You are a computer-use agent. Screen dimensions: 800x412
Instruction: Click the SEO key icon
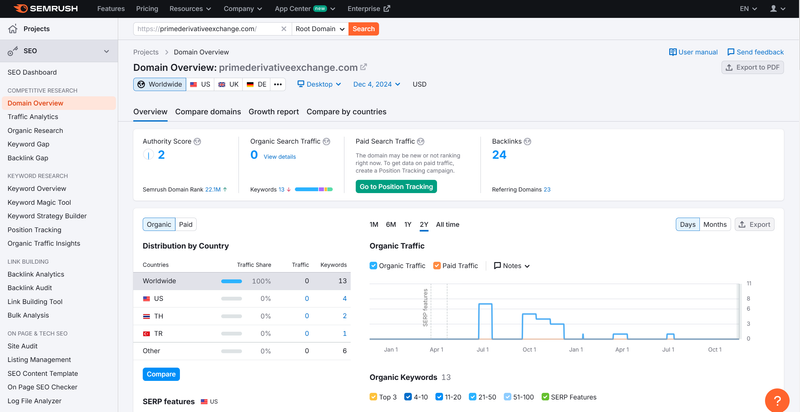(13, 51)
